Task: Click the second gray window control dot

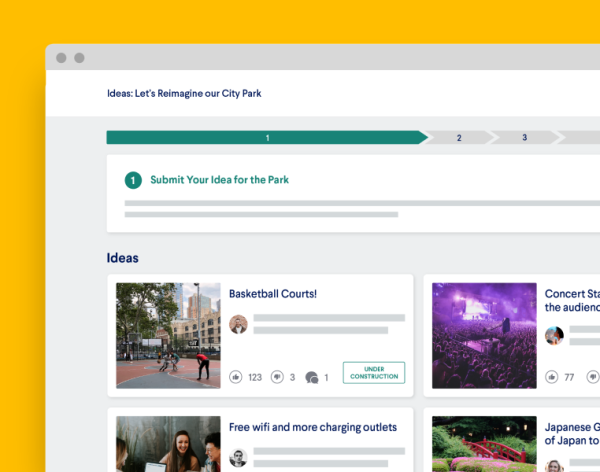Action: pos(79,58)
